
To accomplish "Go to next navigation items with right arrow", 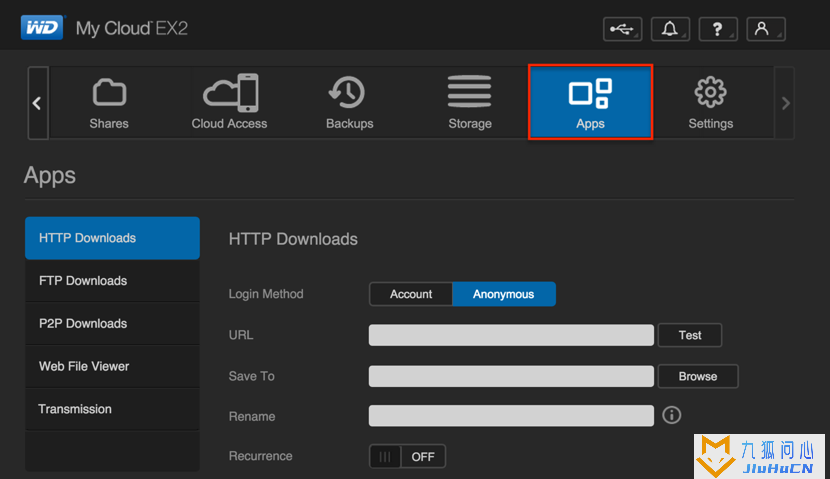I will coord(785,103).
